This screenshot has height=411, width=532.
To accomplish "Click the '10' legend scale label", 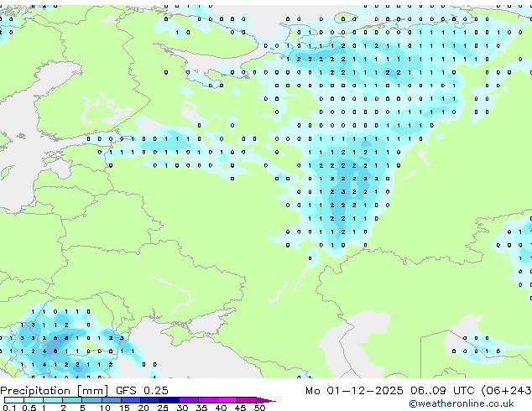I will tap(105, 408).
